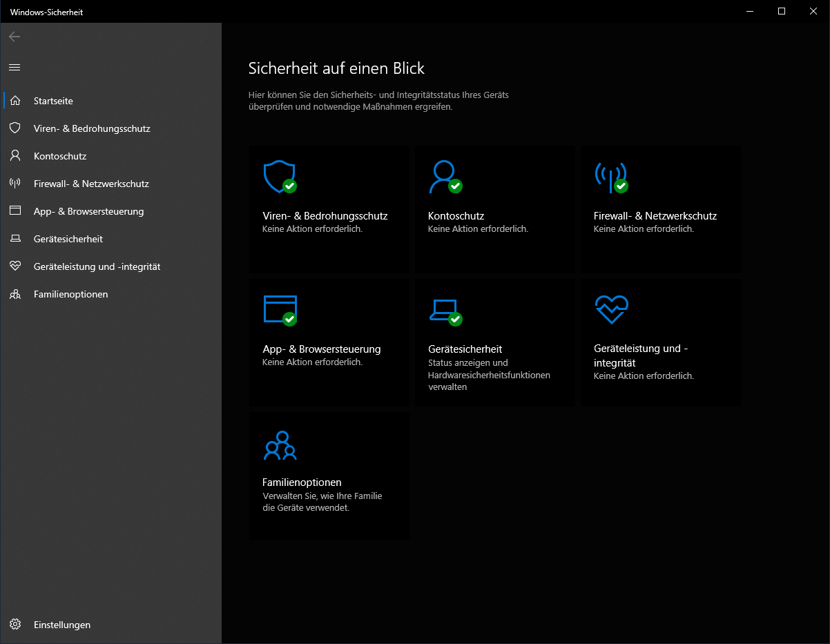
Task: Minimize the Windows-Sicherheit window
Action: click(x=750, y=11)
